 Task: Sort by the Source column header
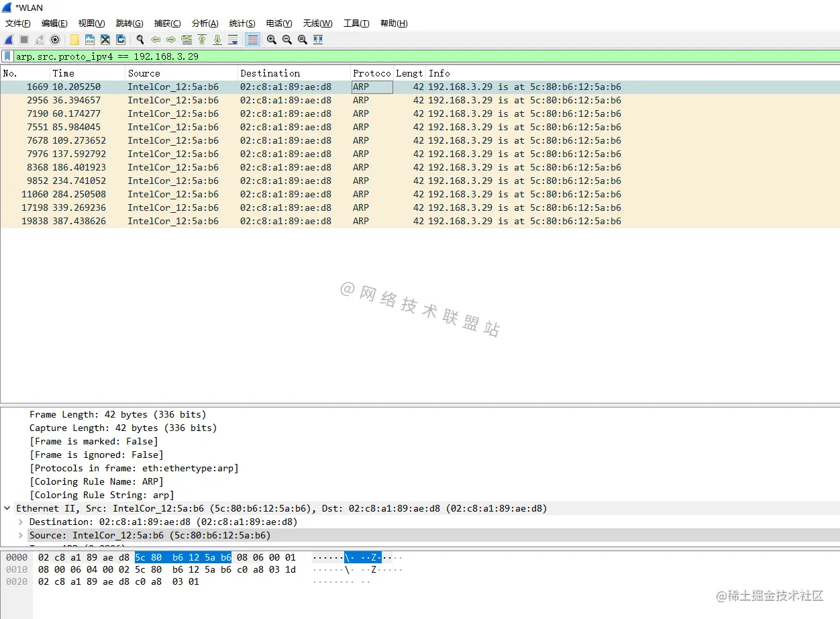point(182,73)
